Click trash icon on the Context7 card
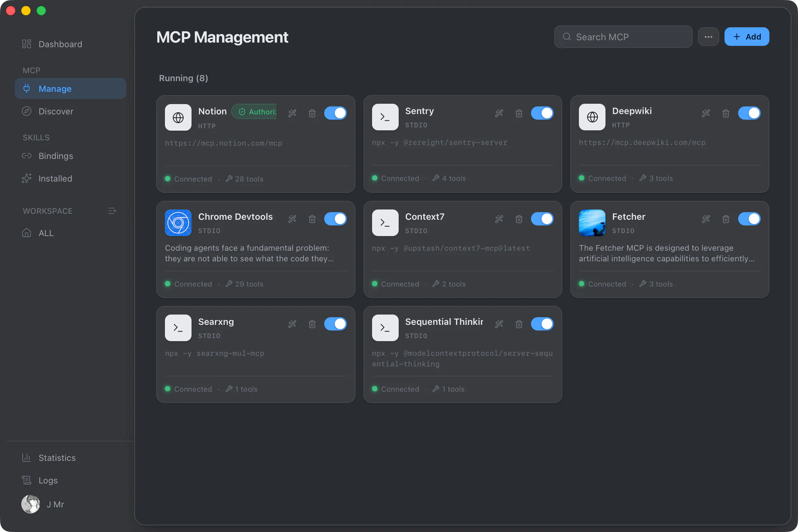This screenshot has height=532, width=798. [x=519, y=219]
